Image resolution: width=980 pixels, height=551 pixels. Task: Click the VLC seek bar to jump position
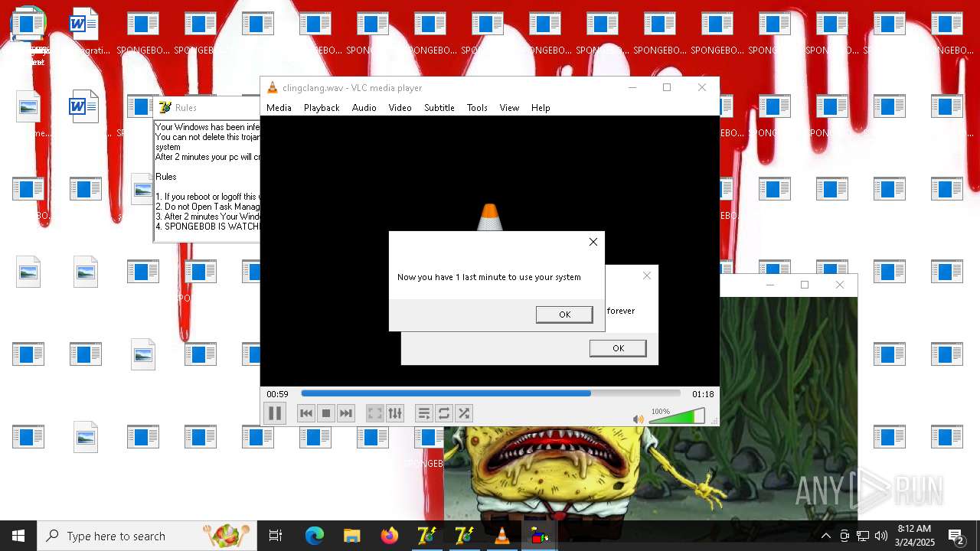tap(491, 393)
